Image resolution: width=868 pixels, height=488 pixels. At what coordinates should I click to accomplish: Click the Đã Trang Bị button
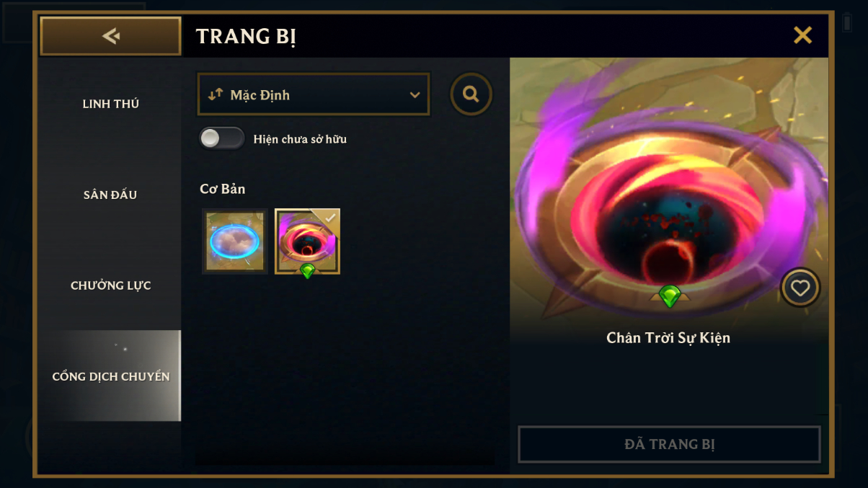pyautogui.click(x=669, y=444)
